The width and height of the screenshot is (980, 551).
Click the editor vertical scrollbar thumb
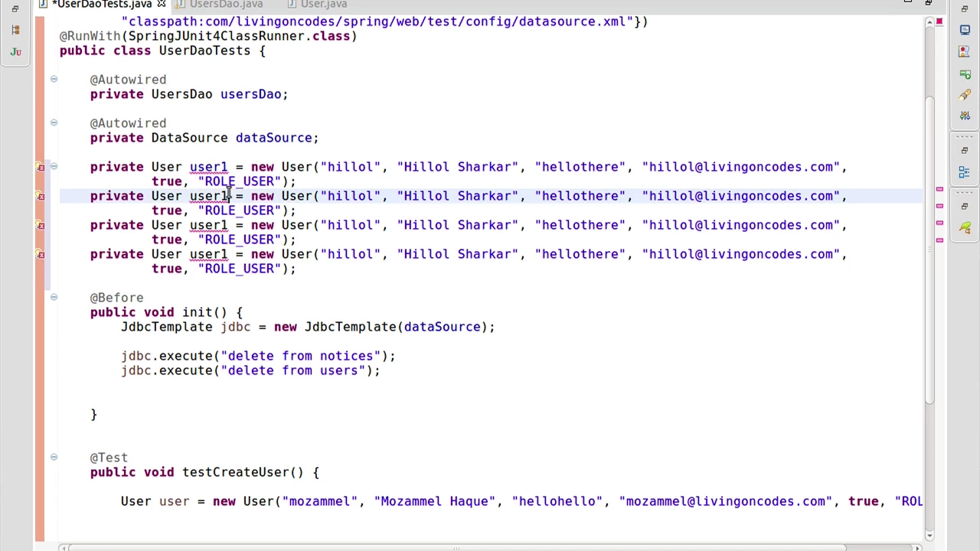[x=929, y=249]
